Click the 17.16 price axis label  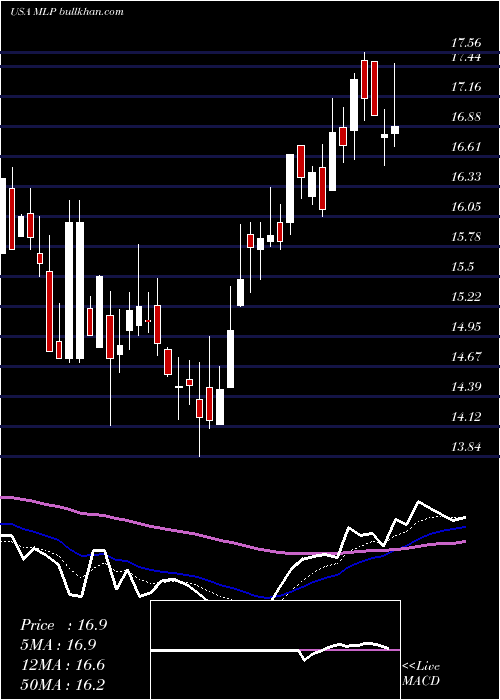[466, 87]
